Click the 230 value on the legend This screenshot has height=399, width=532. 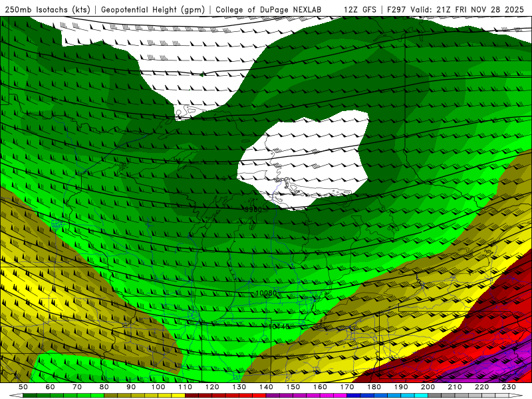click(509, 387)
